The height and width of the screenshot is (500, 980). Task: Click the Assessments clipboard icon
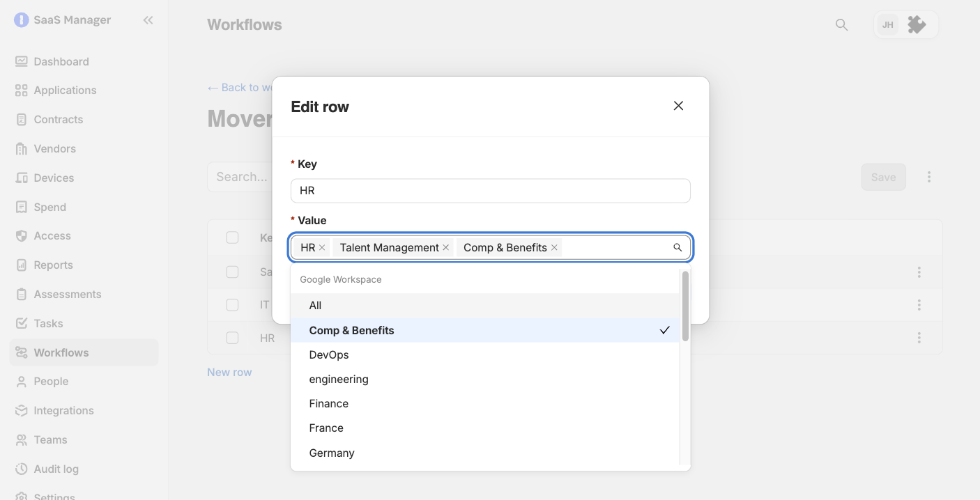click(22, 295)
